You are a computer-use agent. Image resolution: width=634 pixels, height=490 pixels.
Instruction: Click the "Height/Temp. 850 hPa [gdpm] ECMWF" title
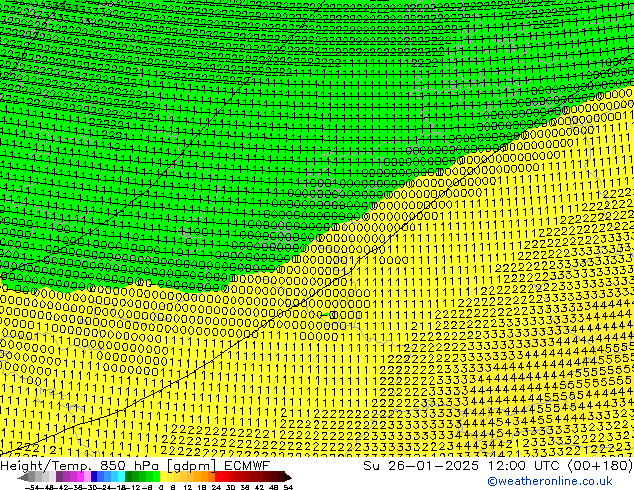135,466
